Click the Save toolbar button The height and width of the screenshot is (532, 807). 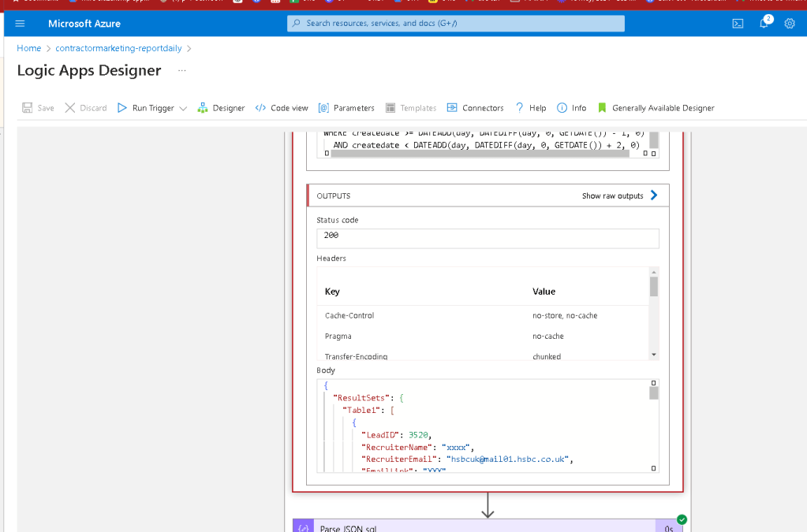pyautogui.click(x=38, y=108)
